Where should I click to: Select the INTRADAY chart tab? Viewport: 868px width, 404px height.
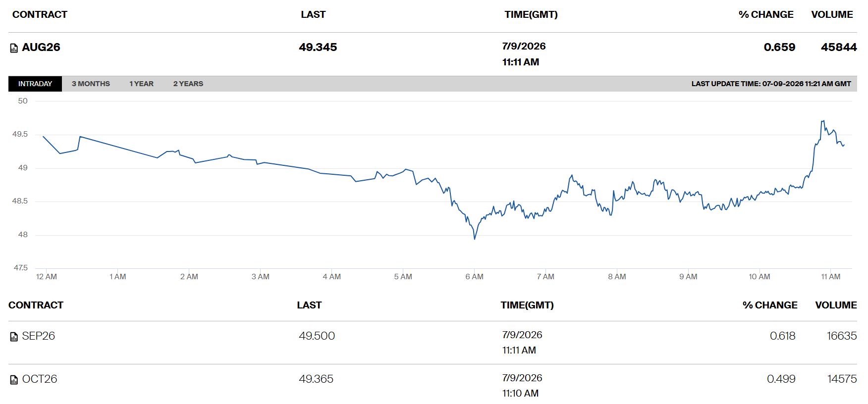point(35,84)
